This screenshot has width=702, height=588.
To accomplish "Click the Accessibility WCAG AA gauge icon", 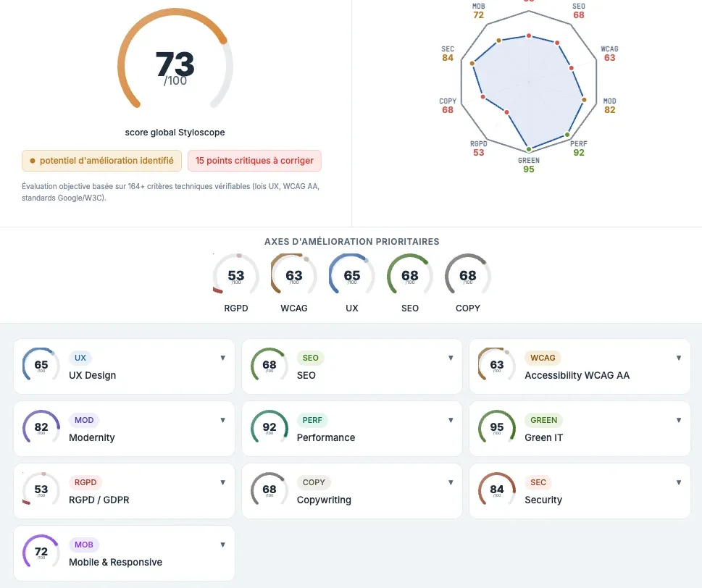I will [x=497, y=366].
